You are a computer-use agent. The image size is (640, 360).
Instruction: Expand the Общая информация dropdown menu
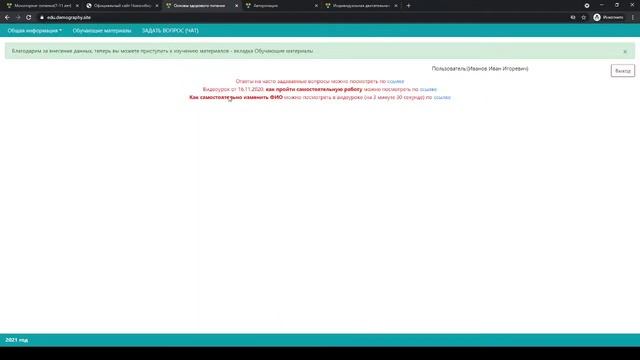[35, 31]
